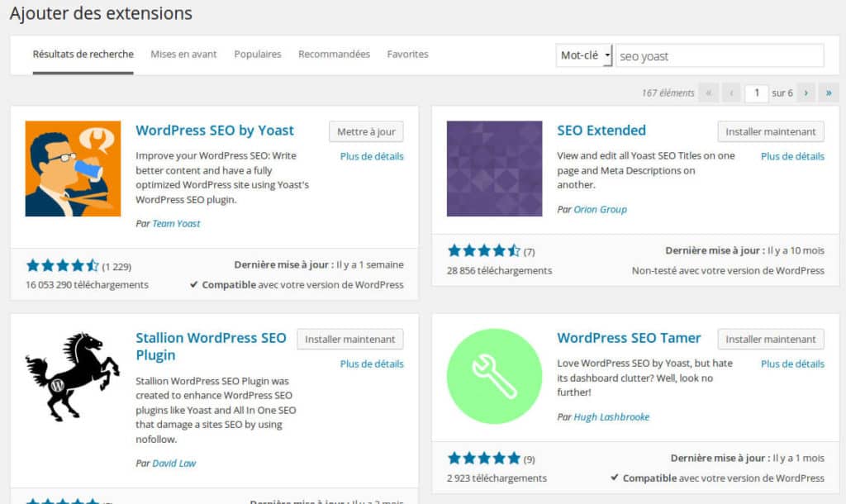Install the Stallion WordPress SEO Plugin

pyautogui.click(x=349, y=339)
